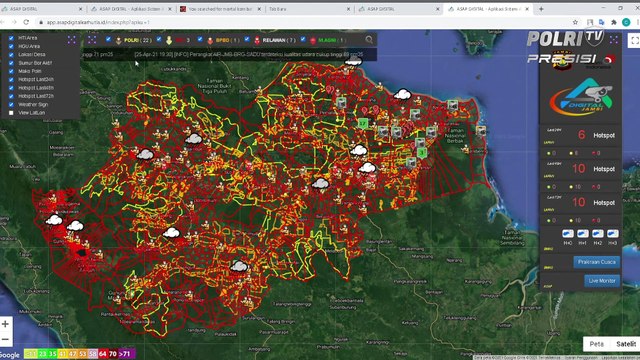This screenshot has height=360, width=640.
Task: Open the Digital Jambi CCTV logo
Action: tap(581, 96)
